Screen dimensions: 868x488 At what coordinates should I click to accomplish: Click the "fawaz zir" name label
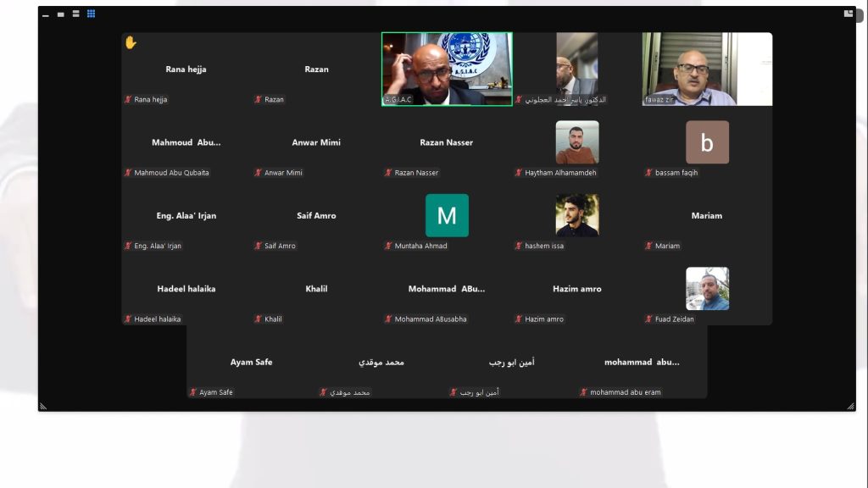[x=659, y=100]
